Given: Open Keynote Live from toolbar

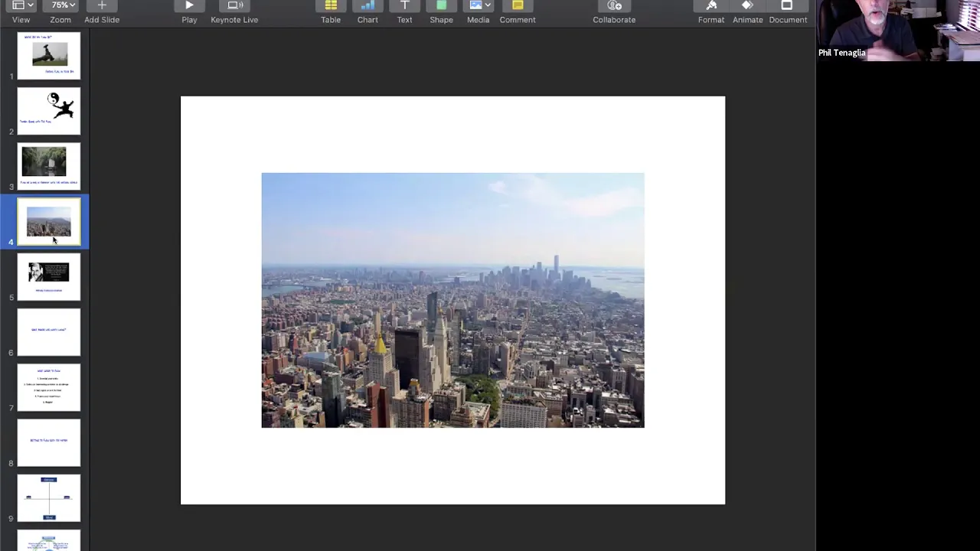Looking at the screenshot, I should tap(235, 5).
